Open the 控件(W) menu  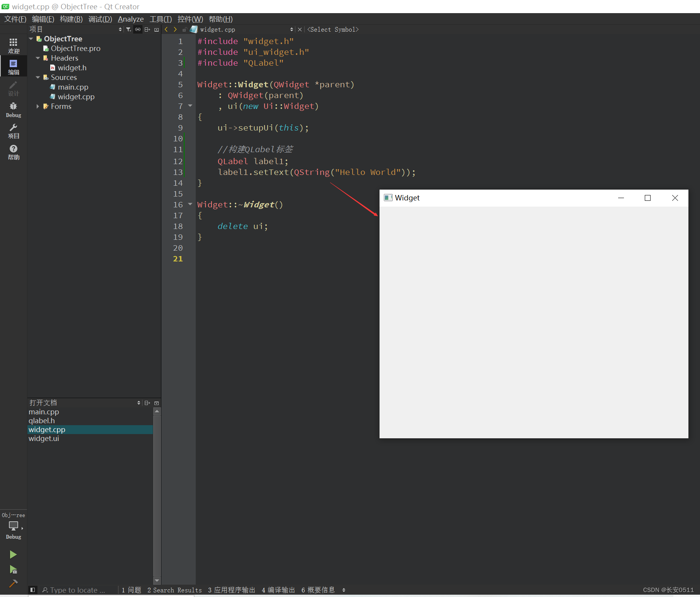coord(190,19)
